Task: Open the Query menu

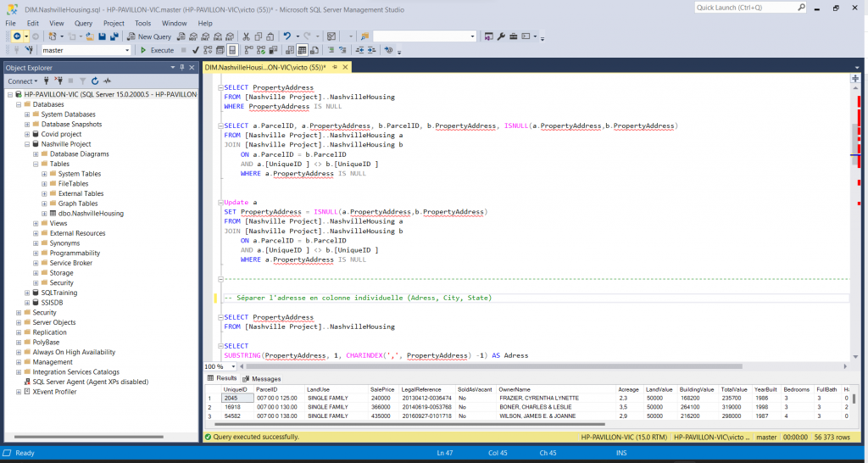Action: coord(84,23)
